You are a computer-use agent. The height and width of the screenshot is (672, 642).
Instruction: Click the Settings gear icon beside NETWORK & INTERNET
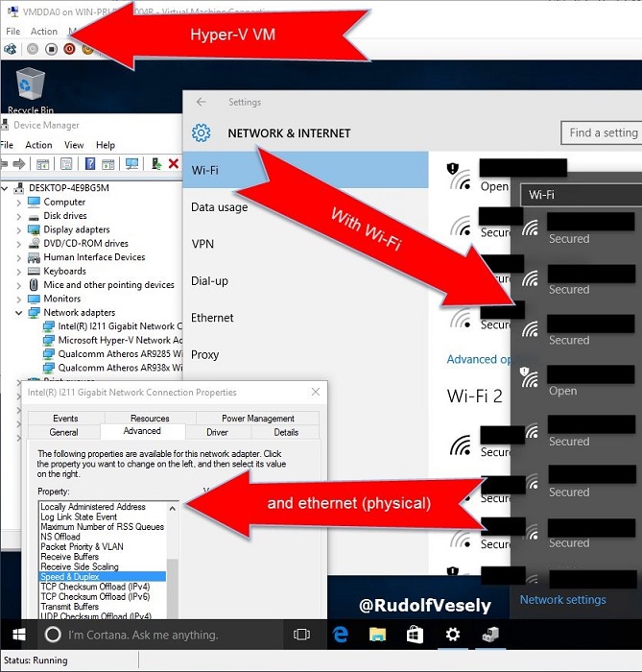(x=201, y=132)
